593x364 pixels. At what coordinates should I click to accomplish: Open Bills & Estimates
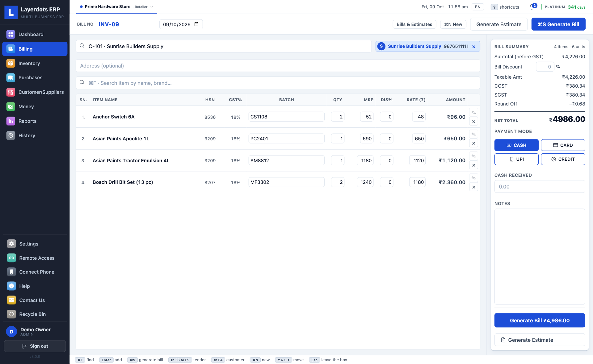pyautogui.click(x=414, y=24)
